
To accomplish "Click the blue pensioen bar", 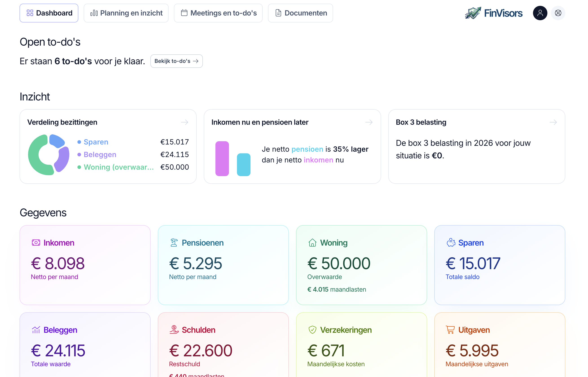I will (x=244, y=164).
